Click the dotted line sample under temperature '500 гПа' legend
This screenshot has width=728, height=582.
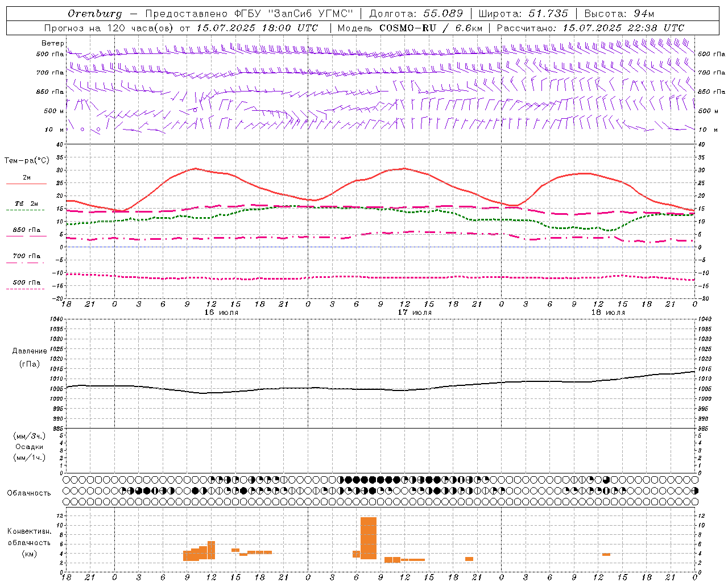26,289
